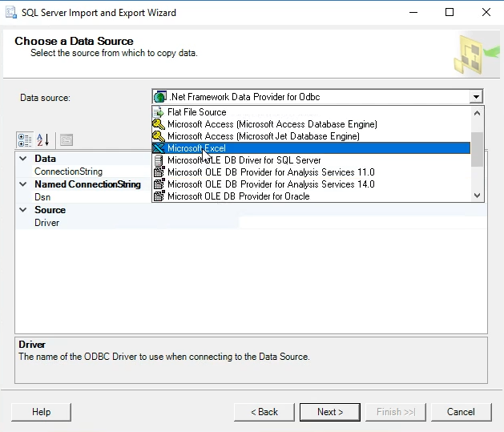This screenshot has height=432, width=504.
Task: Collapse the Data property category
Action: tap(22, 159)
